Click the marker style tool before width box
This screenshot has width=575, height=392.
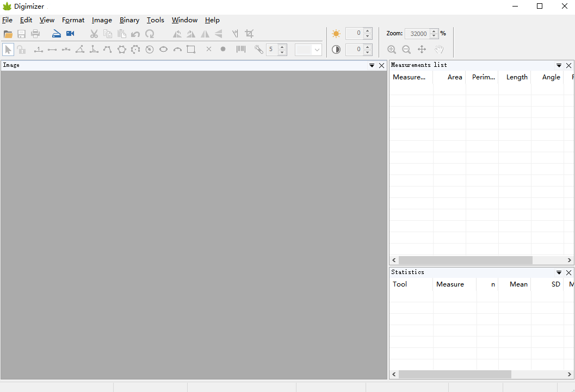pos(259,49)
